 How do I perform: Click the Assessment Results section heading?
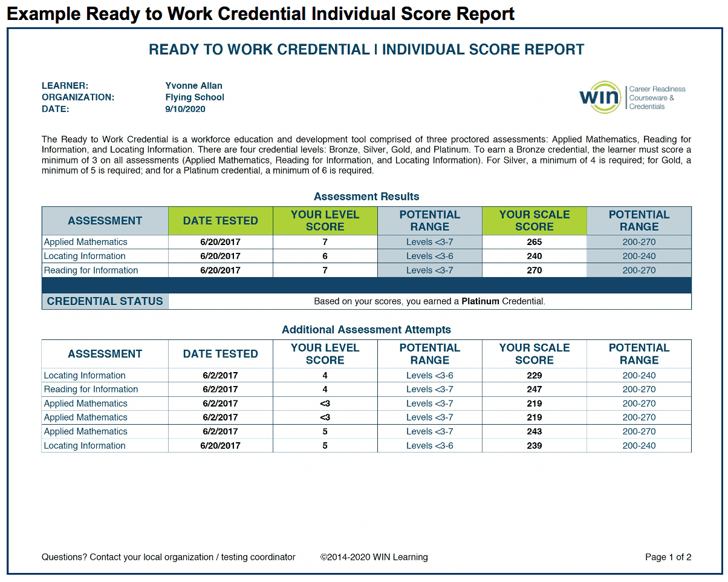coord(366,197)
